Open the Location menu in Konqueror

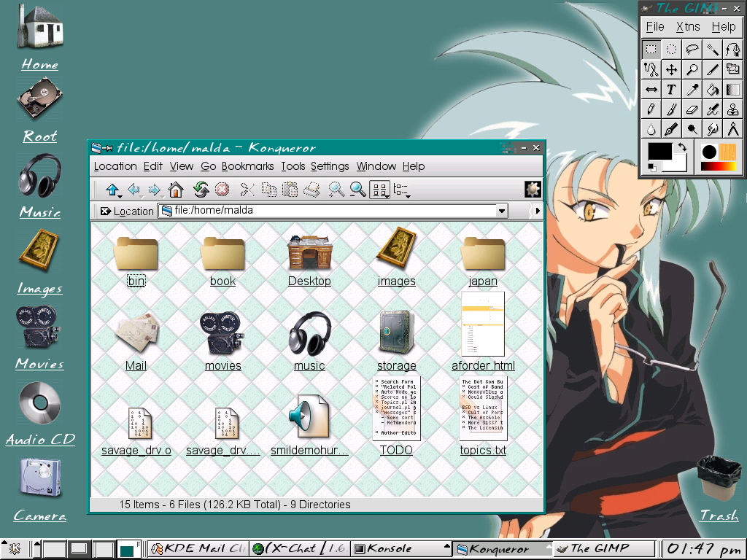click(x=115, y=166)
